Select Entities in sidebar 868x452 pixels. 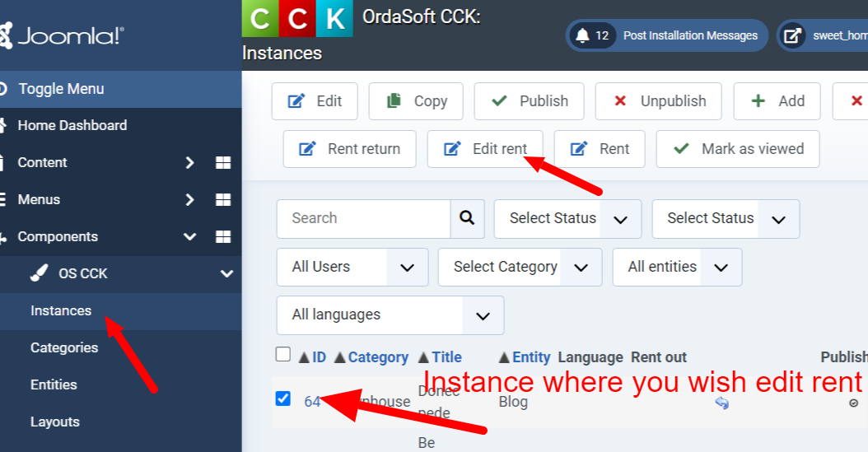(54, 385)
